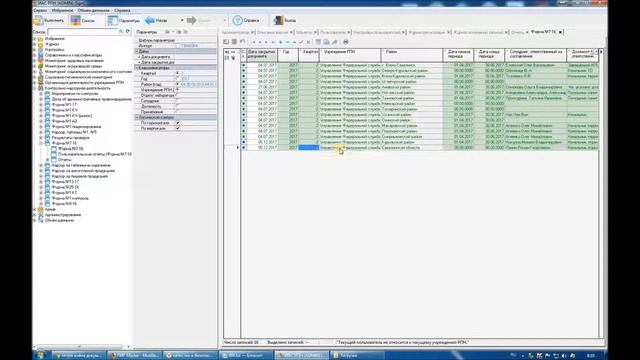Collapse the Классификаторы parameters section
The width and height of the screenshot is (640, 360).
pyautogui.click(x=137, y=68)
